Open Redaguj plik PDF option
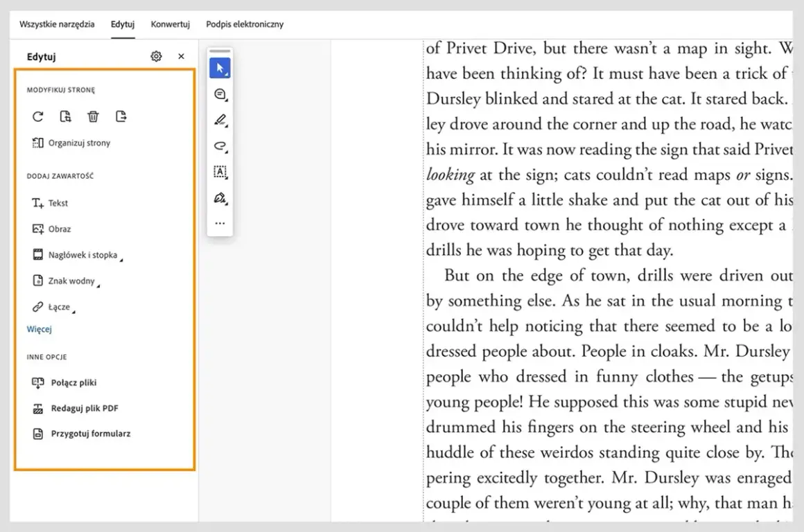Screen dimensions: 804x532 coord(75,408)
